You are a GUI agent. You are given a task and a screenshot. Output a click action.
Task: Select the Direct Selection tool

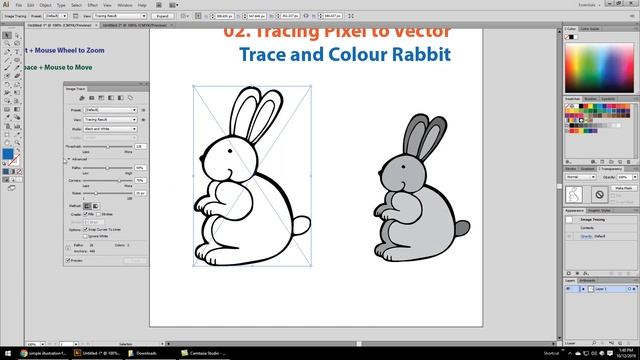[x=17, y=36]
